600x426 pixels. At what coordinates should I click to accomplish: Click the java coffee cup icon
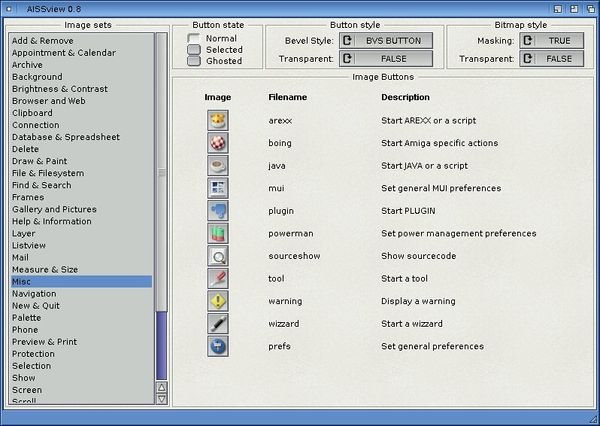(218, 166)
